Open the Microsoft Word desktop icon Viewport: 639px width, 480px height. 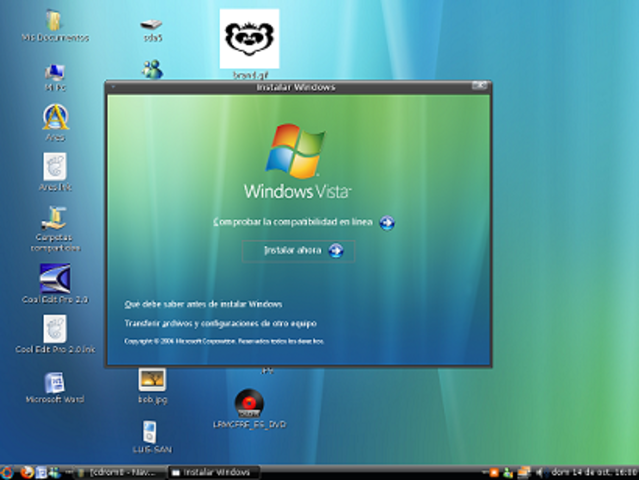click(x=55, y=383)
